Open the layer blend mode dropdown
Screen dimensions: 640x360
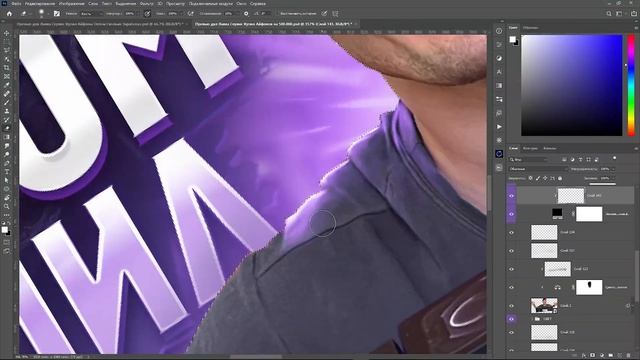(538, 169)
